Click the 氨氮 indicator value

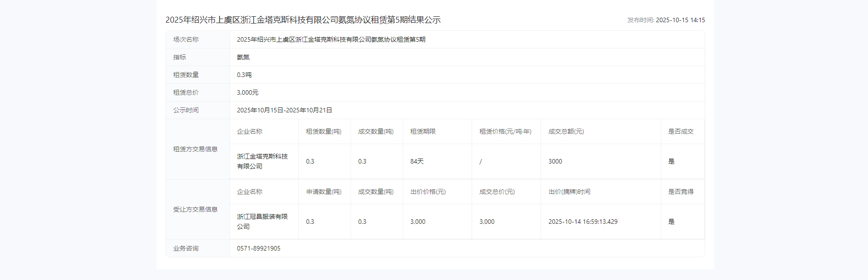[243, 57]
